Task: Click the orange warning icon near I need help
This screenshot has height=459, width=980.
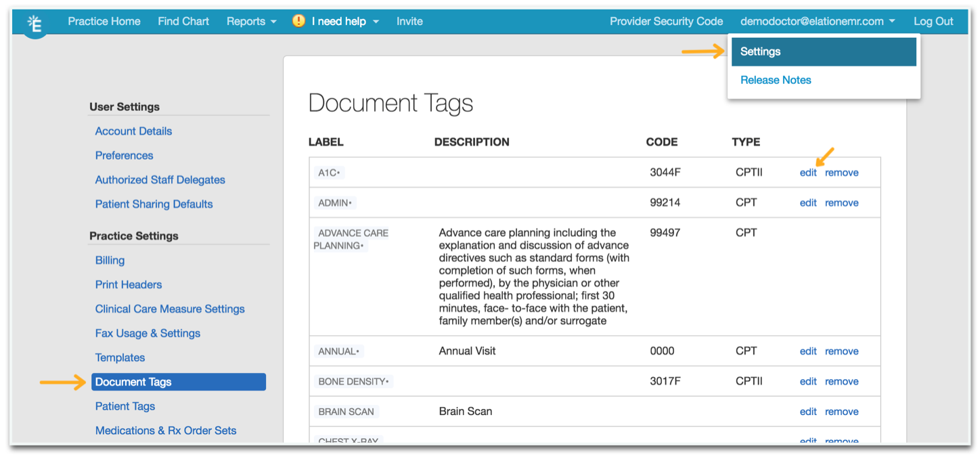Action: (298, 21)
